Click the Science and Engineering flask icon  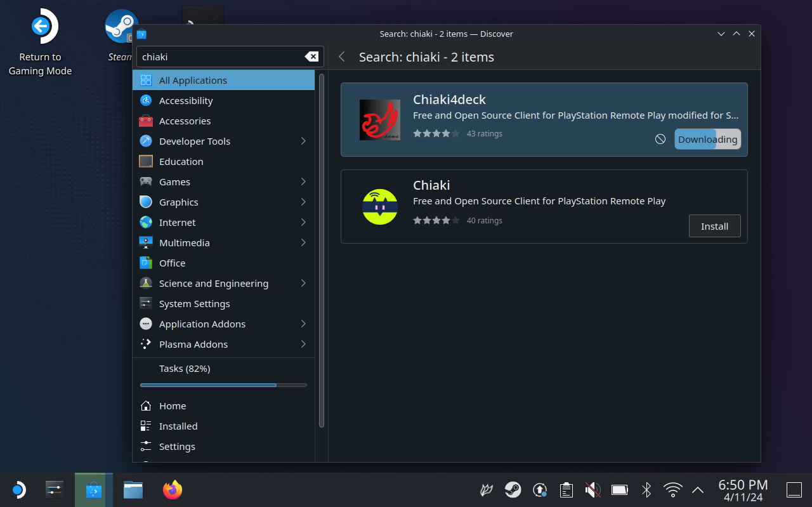pos(146,284)
